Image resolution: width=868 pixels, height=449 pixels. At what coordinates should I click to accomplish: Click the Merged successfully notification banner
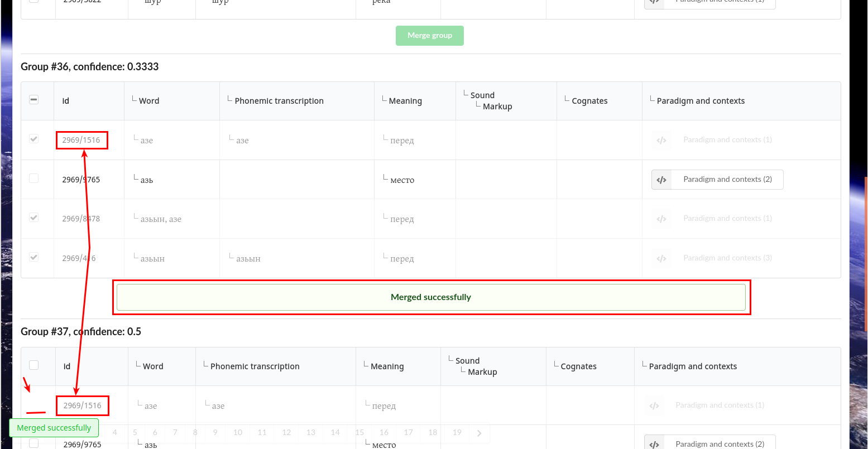point(431,297)
